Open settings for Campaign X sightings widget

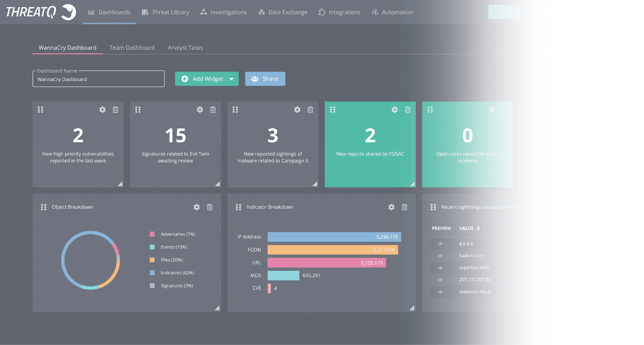(297, 109)
